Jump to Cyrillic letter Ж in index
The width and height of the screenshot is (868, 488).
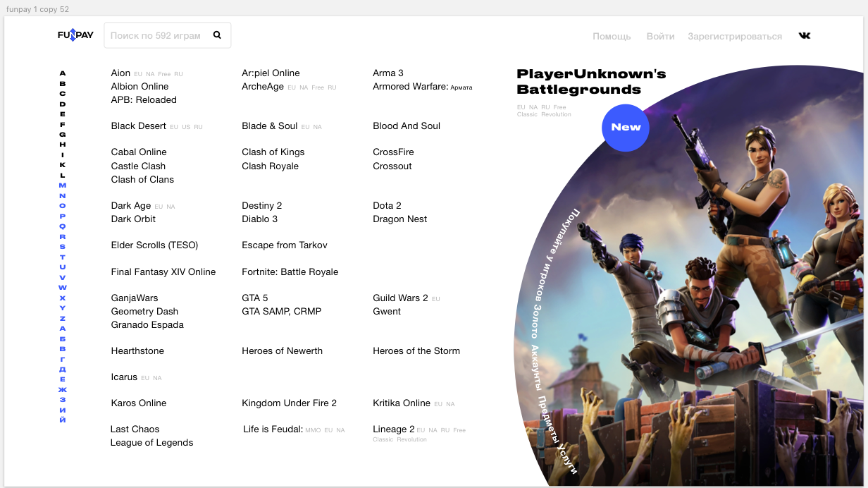pos(63,390)
